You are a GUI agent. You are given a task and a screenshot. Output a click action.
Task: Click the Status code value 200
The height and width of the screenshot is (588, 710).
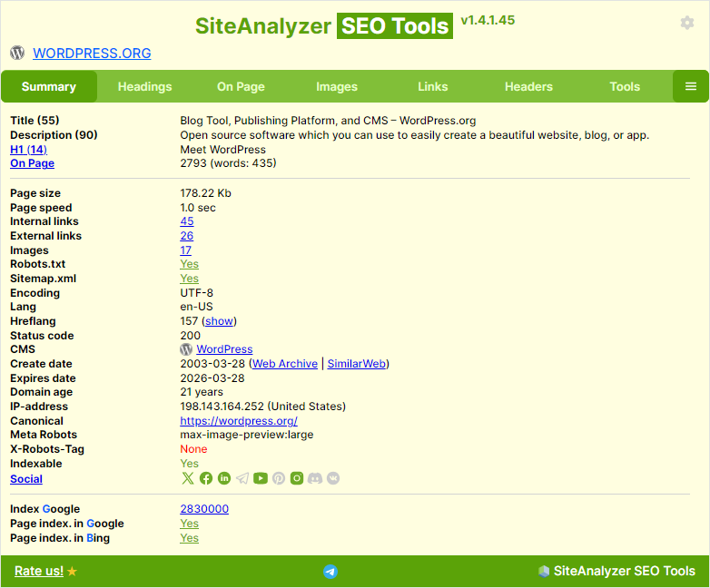pyautogui.click(x=190, y=336)
